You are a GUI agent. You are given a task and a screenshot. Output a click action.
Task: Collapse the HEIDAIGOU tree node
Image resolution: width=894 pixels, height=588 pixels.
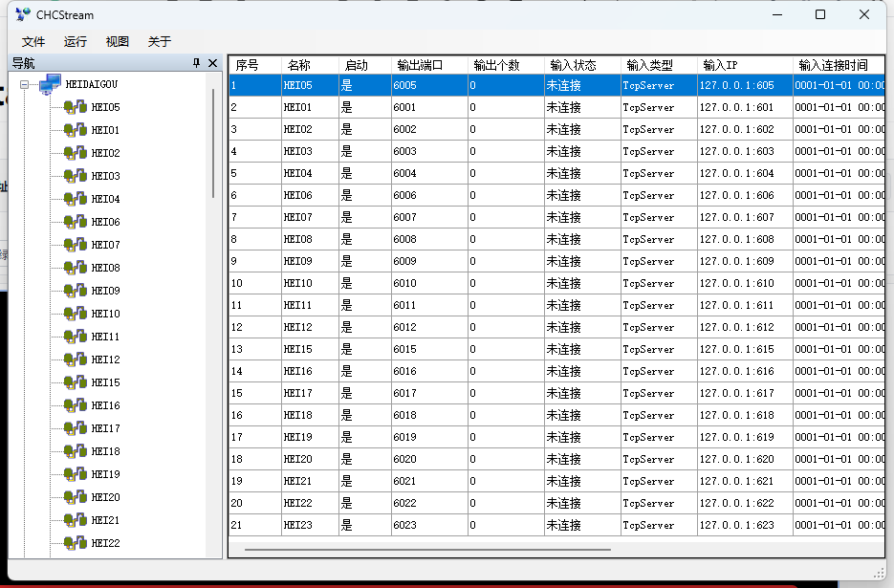click(25, 84)
